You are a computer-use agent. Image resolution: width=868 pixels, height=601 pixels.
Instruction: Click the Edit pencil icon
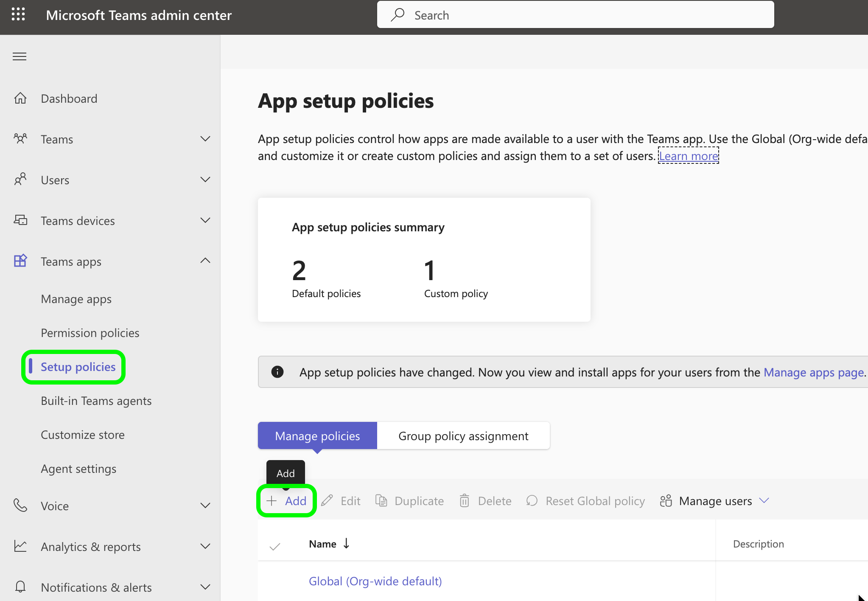[327, 501]
